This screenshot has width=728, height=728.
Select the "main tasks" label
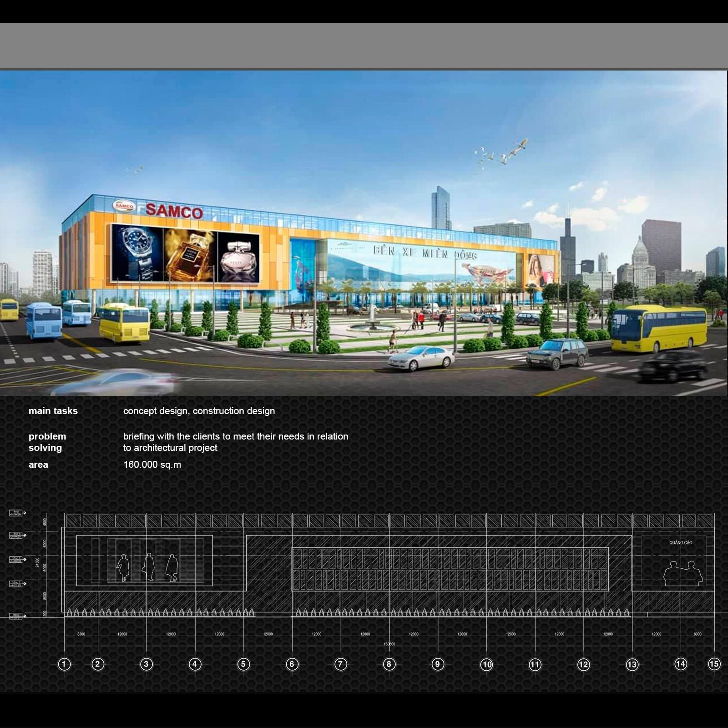(x=53, y=411)
